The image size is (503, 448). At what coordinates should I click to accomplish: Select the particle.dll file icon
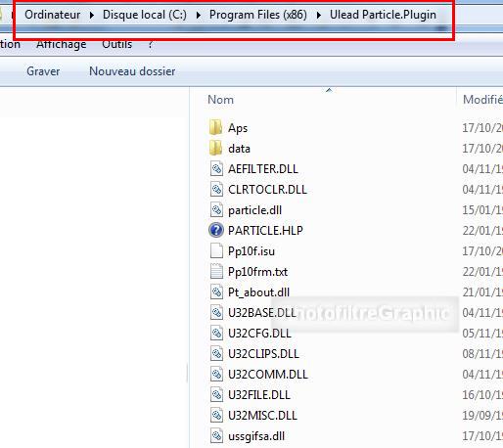pyautogui.click(x=216, y=210)
